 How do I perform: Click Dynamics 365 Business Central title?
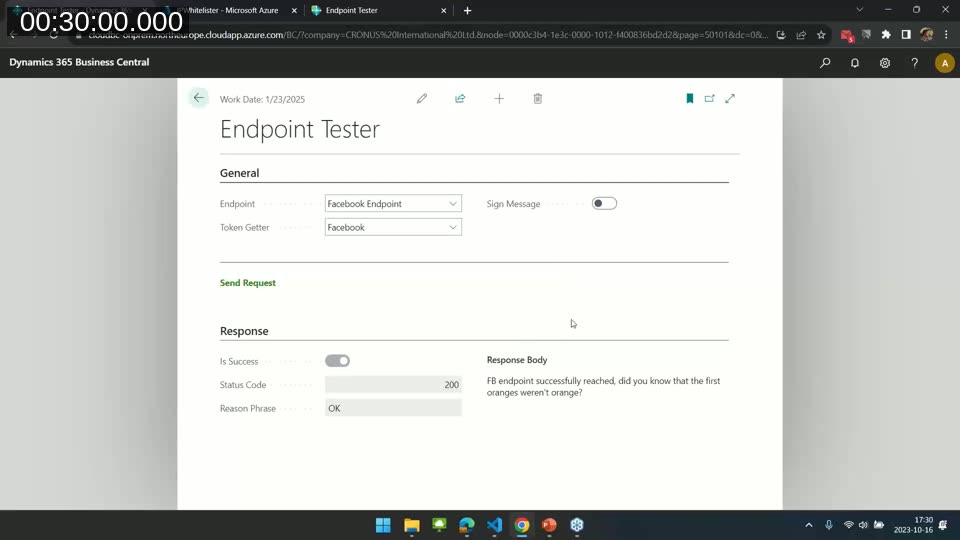(x=79, y=62)
